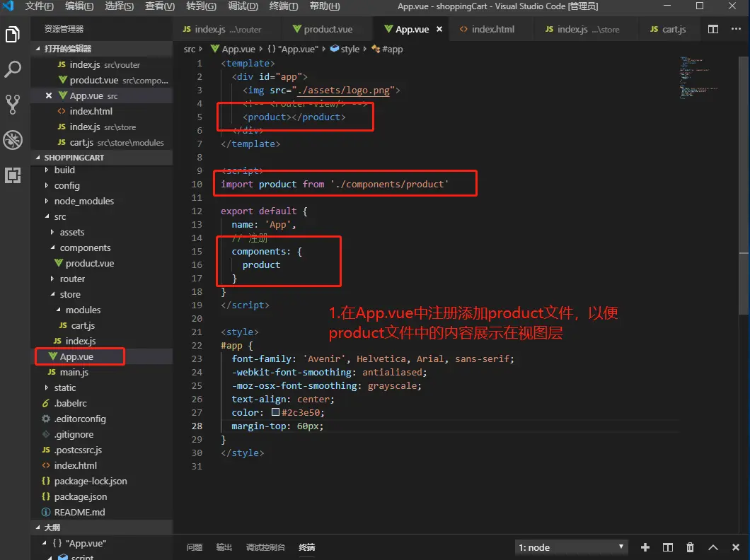Close the App.vue editor tab
Screen dimensions: 750x560
[x=439, y=29]
